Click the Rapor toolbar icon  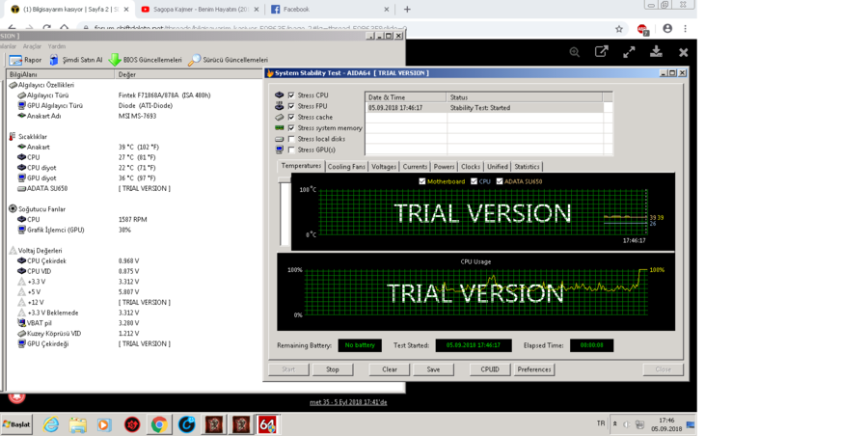click(15, 60)
